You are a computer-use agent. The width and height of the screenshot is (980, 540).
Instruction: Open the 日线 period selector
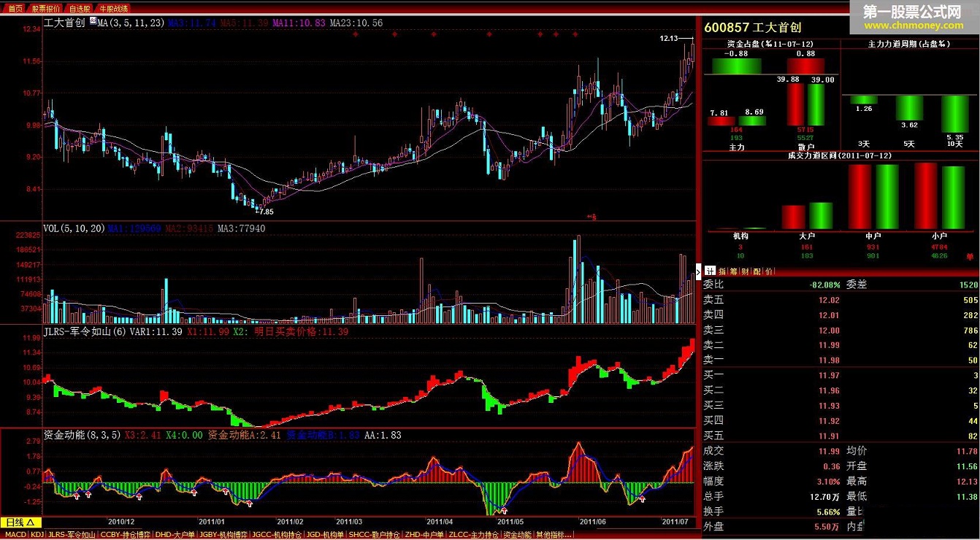21,522
